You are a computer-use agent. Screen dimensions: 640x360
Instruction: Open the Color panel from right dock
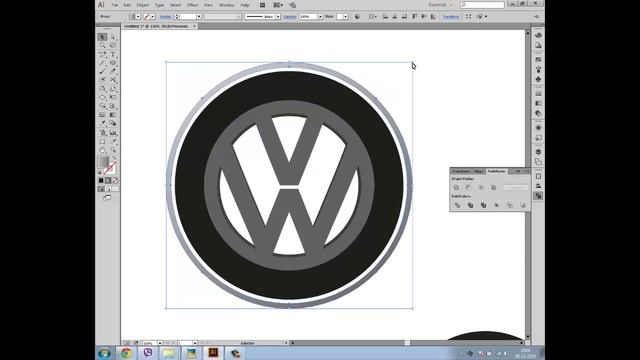point(538,36)
